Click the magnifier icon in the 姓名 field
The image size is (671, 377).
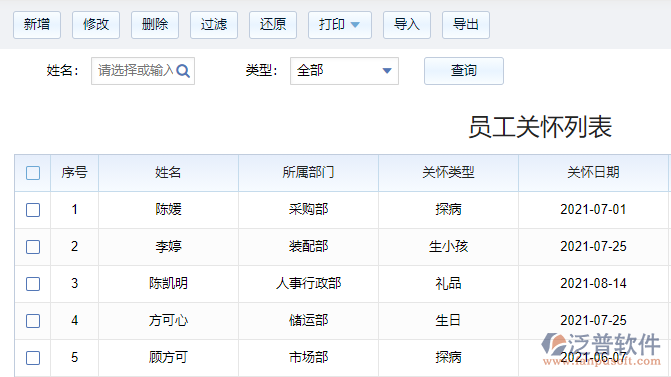pyautogui.click(x=183, y=71)
